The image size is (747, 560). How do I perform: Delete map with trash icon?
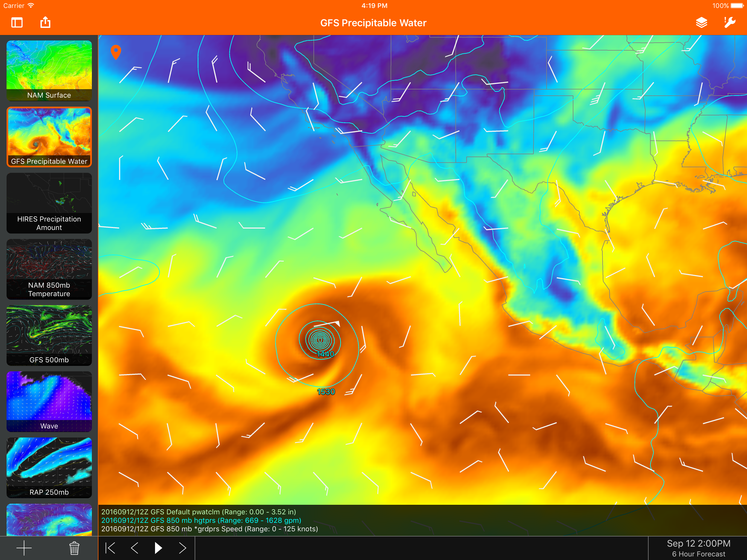pos(74,548)
